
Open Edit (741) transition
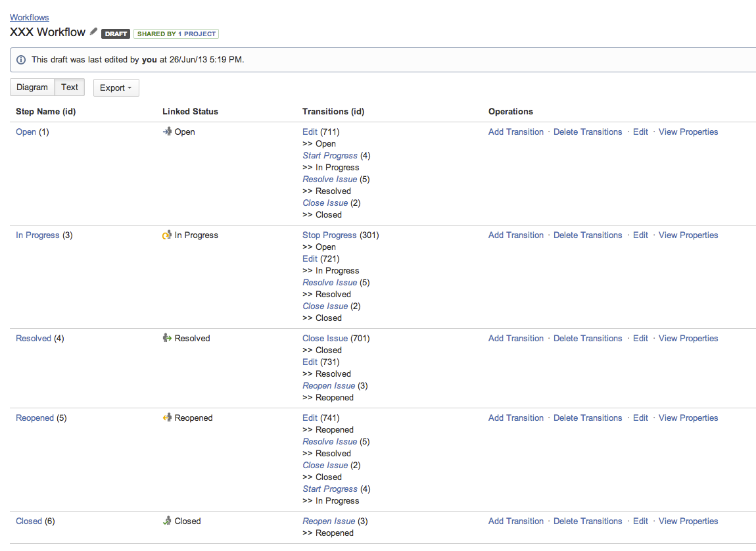[x=310, y=418]
